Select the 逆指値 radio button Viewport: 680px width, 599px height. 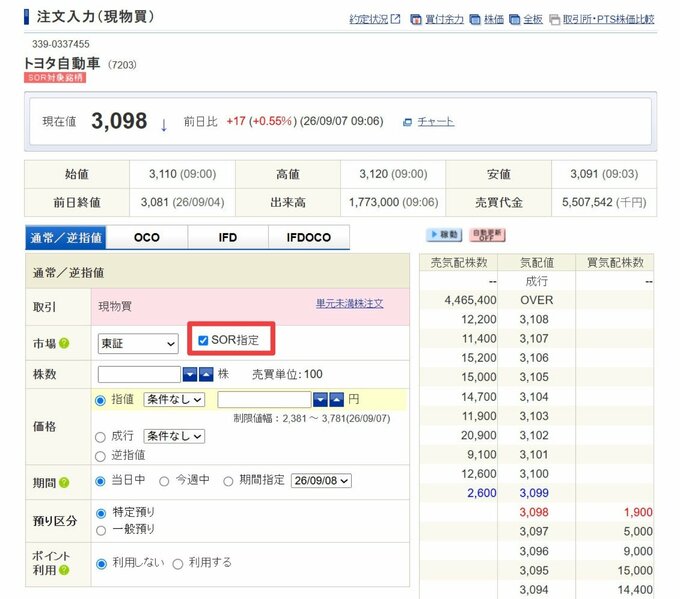pyautogui.click(x=100, y=456)
